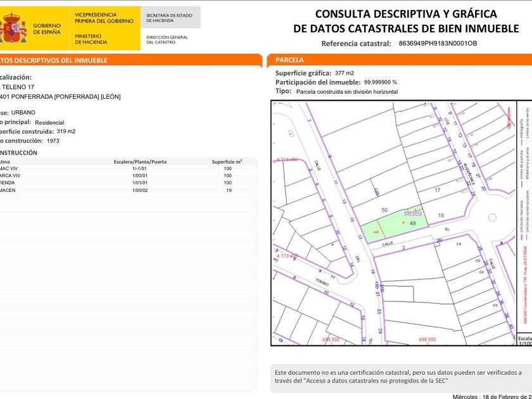Select participation value '99,999900 %'
Image resolution: width=532 pixels, height=399 pixels.
coord(381,82)
